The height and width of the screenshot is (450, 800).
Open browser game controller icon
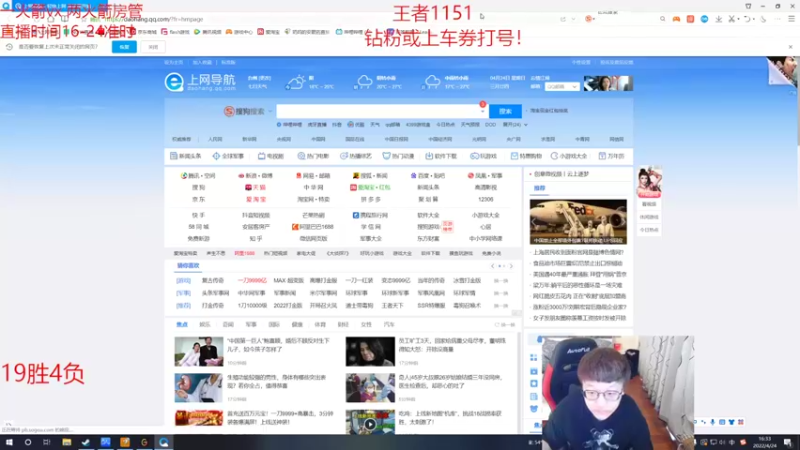676,19
